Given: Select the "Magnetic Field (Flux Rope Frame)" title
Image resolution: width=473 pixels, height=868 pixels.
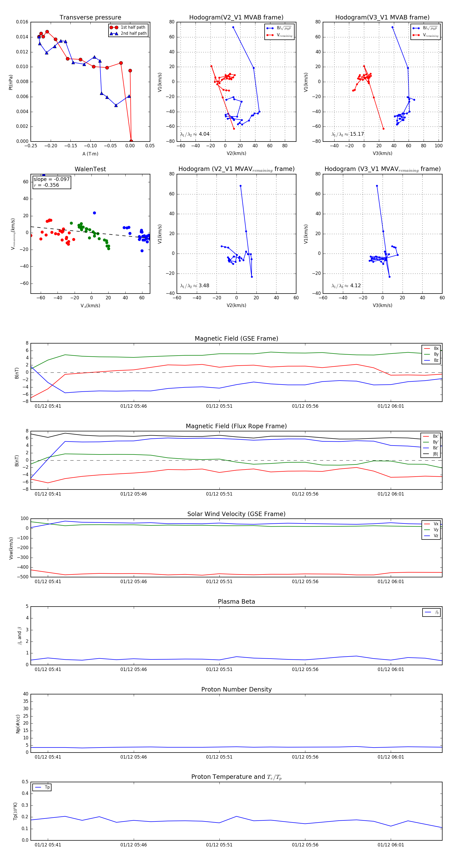Looking at the screenshot, I should 236,426.
